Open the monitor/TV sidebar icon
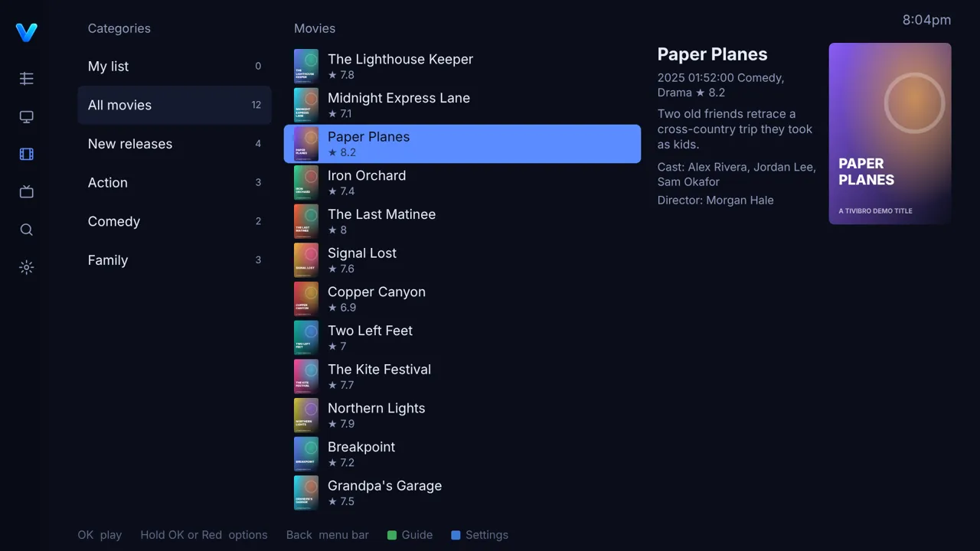 (26, 117)
